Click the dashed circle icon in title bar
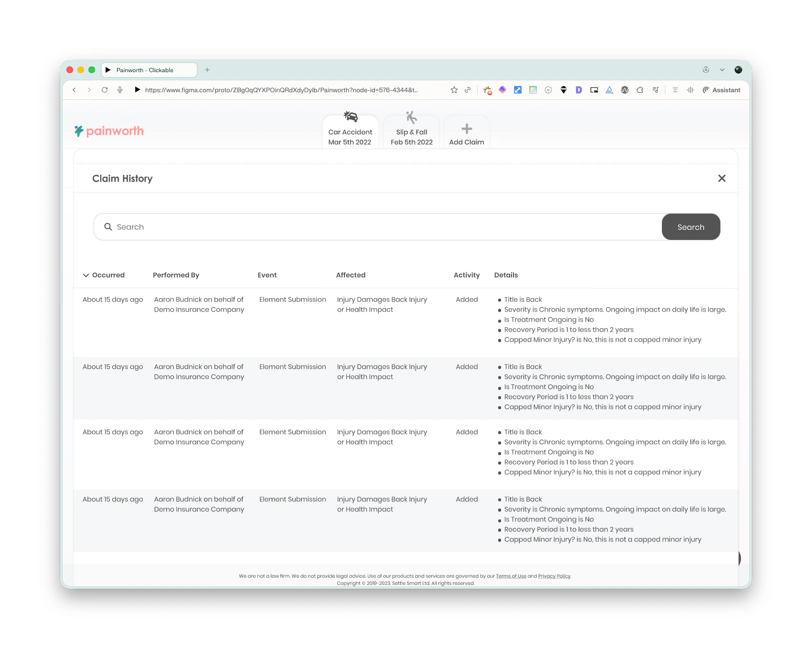 click(706, 70)
